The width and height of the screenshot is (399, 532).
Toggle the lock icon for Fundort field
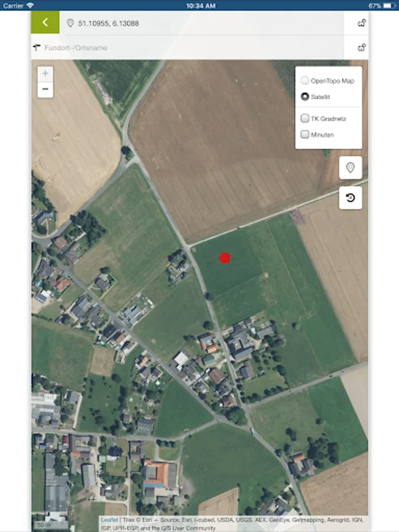362,47
